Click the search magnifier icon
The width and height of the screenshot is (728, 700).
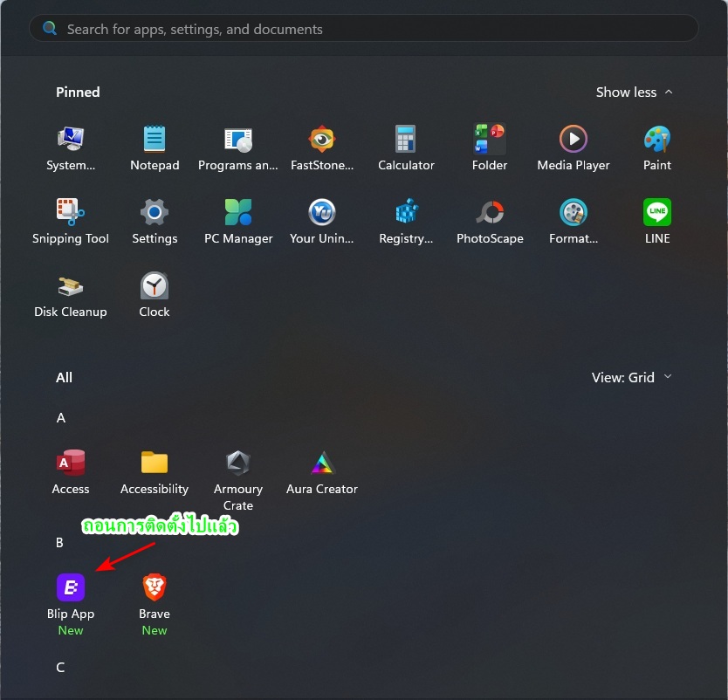(49, 28)
